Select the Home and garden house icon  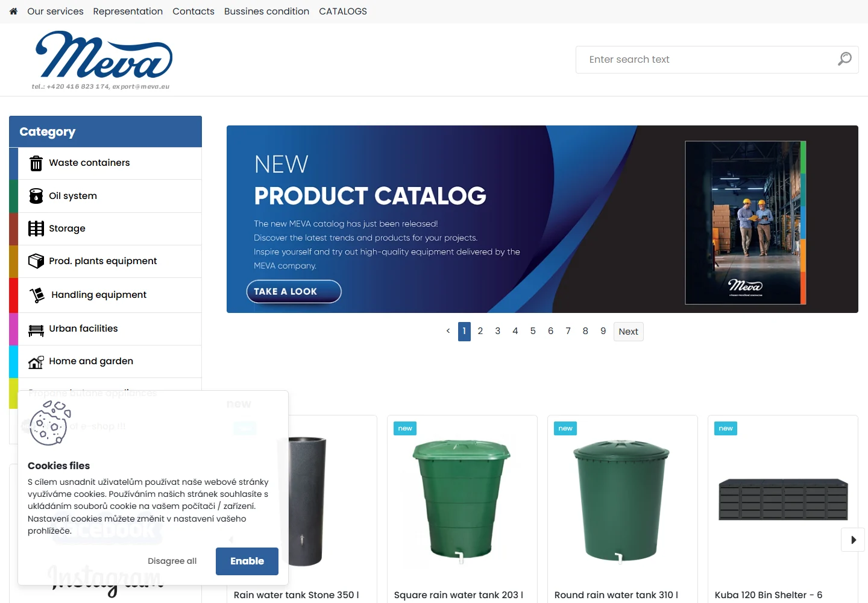pos(36,362)
